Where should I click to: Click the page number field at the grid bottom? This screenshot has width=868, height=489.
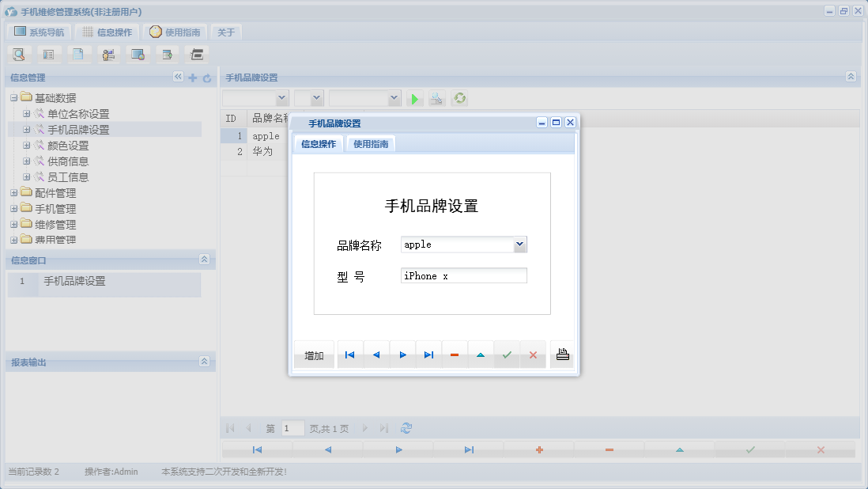pos(292,427)
